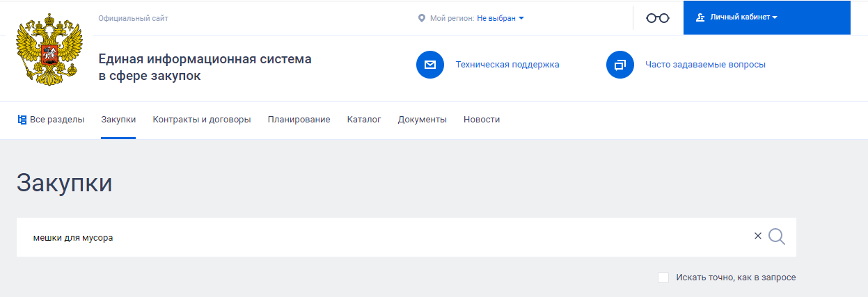This screenshot has height=297, width=868.
Task: Click the site title Единая информационная система
Action: [x=205, y=67]
